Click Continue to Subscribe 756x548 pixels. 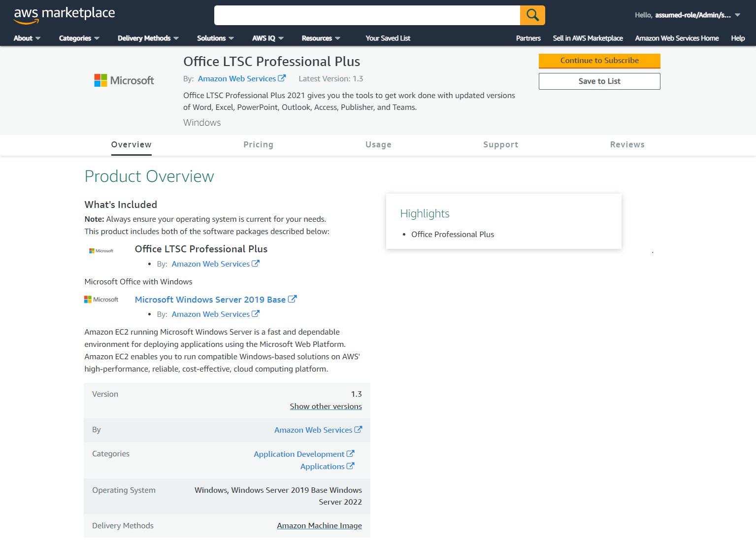(x=599, y=61)
